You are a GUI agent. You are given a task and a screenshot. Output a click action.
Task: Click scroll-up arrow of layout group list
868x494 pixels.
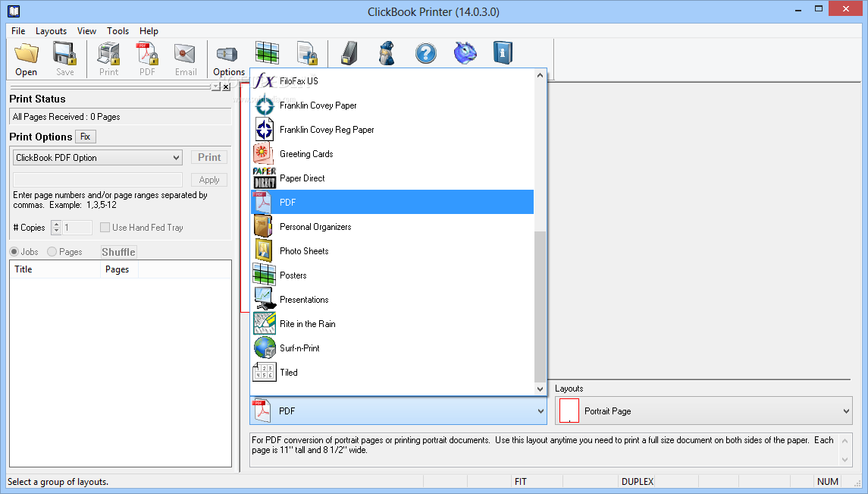(540, 75)
